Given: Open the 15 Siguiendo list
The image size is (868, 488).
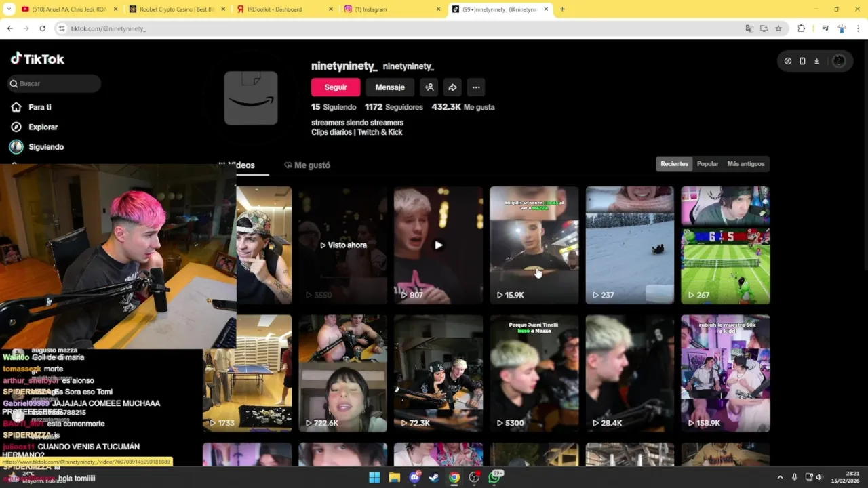Looking at the screenshot, I should [334, 107].
